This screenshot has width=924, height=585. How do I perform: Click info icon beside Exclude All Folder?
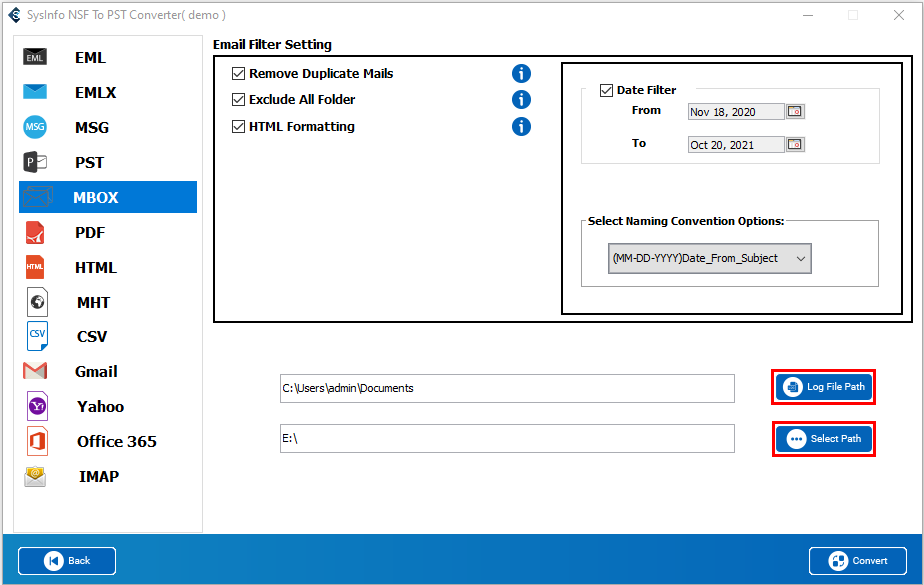click(521, 100)
